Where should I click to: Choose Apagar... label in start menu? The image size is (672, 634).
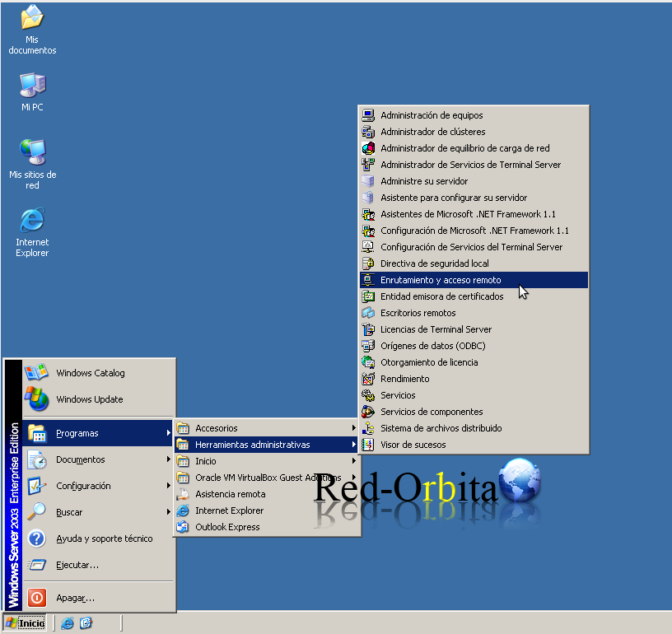coord(76,598)
